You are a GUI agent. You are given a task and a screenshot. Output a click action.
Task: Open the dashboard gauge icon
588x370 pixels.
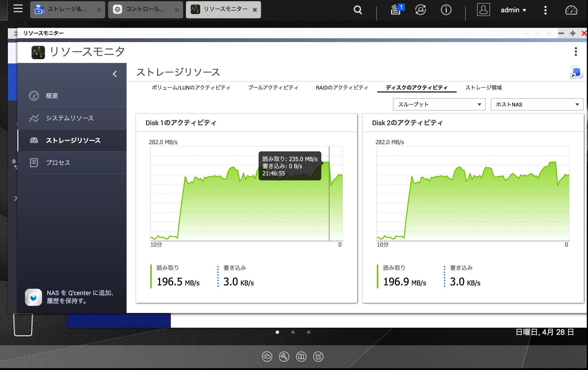pos(571,10)
